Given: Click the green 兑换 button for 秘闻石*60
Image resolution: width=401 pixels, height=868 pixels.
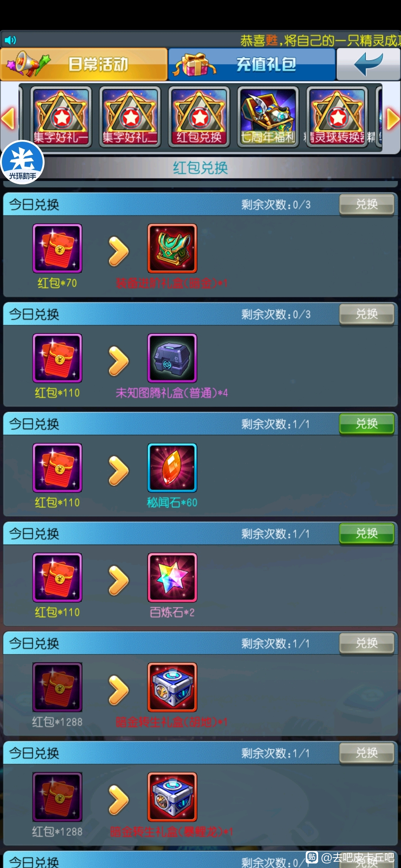Looking at the screenshot, I should point(367,424).
